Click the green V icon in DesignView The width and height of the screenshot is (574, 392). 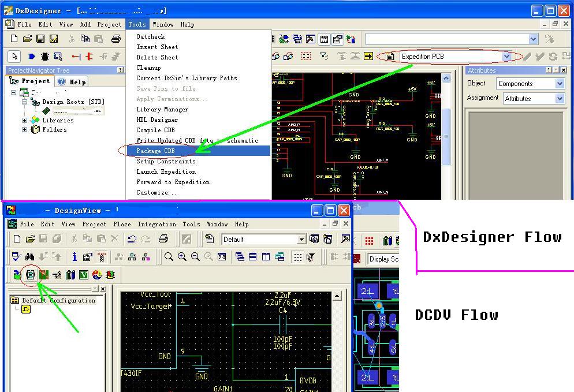pos(84,274)
